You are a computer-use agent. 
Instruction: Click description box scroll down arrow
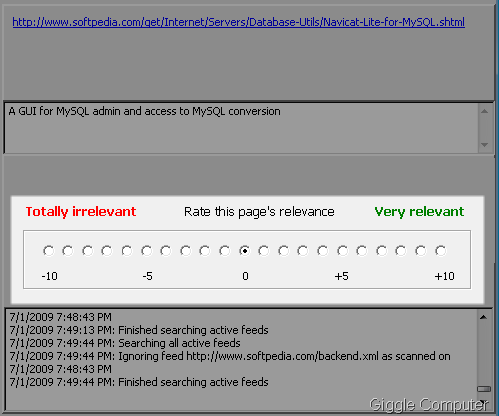pos(485,145)
